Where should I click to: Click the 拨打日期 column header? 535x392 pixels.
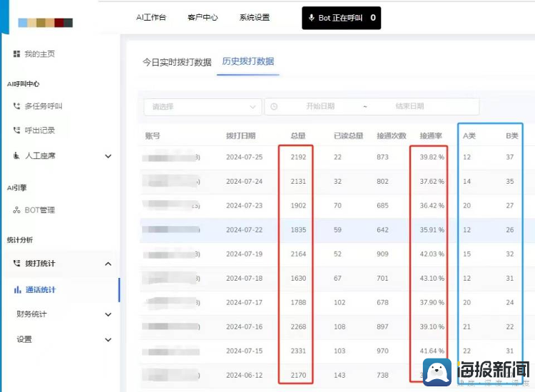[x=241, y=136]
